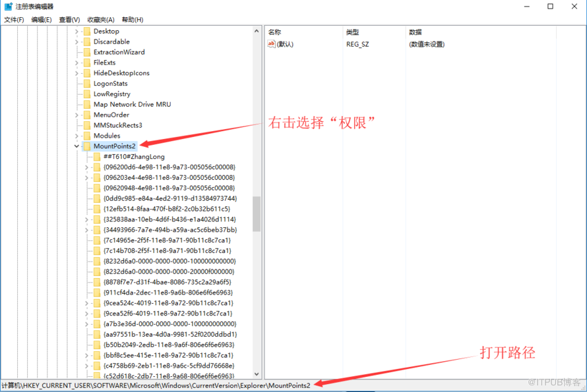Open the 文件(F) menu
Screen dimensions: 587x392
click(x=14, y=20)
